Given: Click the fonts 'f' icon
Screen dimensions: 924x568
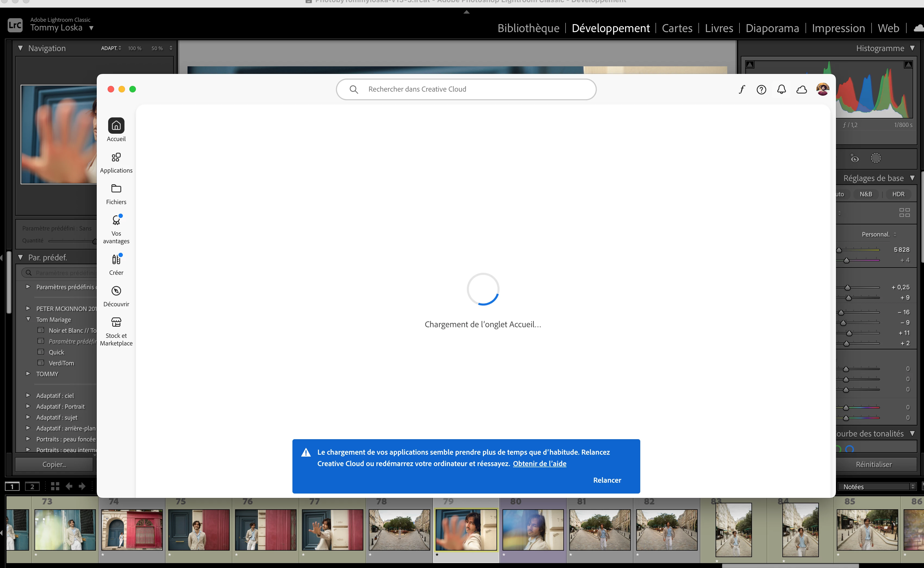Looking at the screenshot, I should click(742, 89).
